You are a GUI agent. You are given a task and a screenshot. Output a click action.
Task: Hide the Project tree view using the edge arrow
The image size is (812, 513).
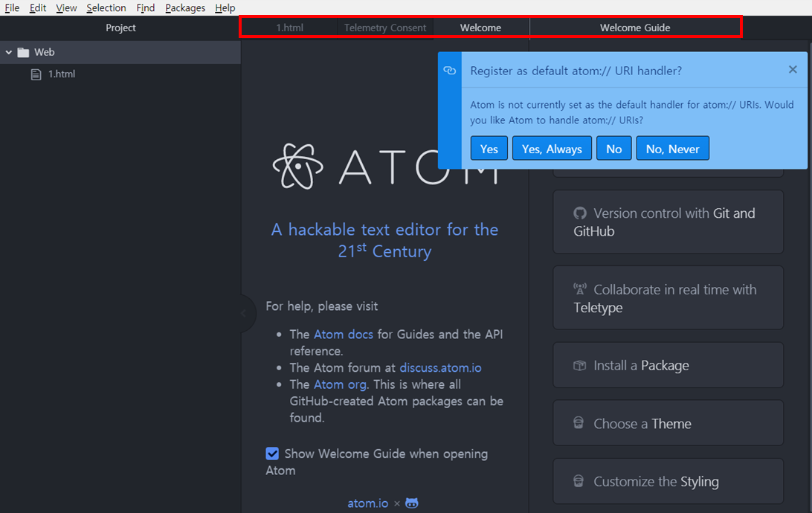point(245,313)
